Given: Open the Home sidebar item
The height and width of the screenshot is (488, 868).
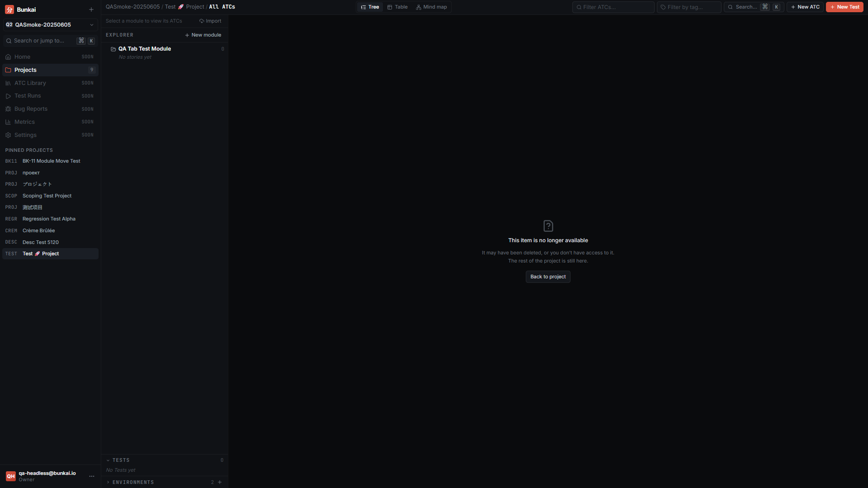Looking at the screenshot, I should click(x=50, y=57).
